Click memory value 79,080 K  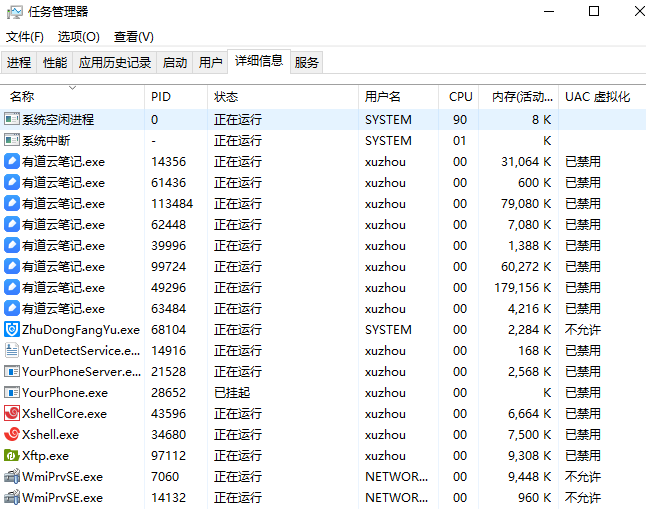pyautogui.click(x=526, y=203)
